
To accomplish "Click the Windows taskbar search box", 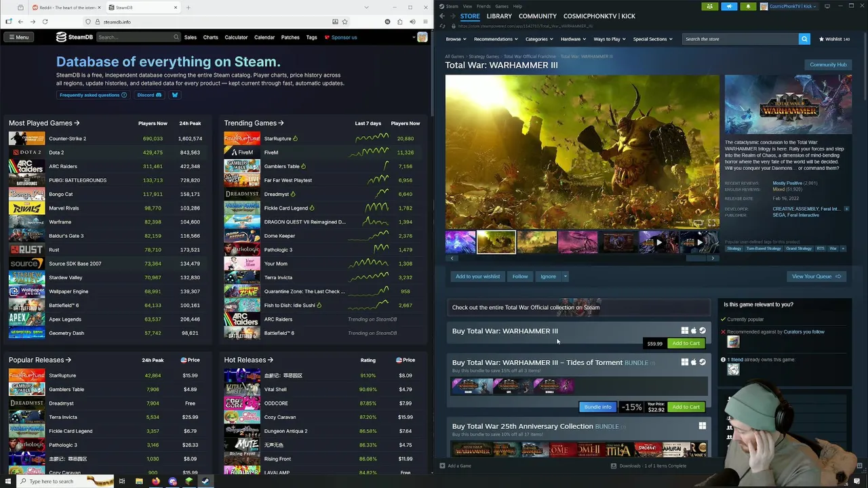I will [66, 481].
